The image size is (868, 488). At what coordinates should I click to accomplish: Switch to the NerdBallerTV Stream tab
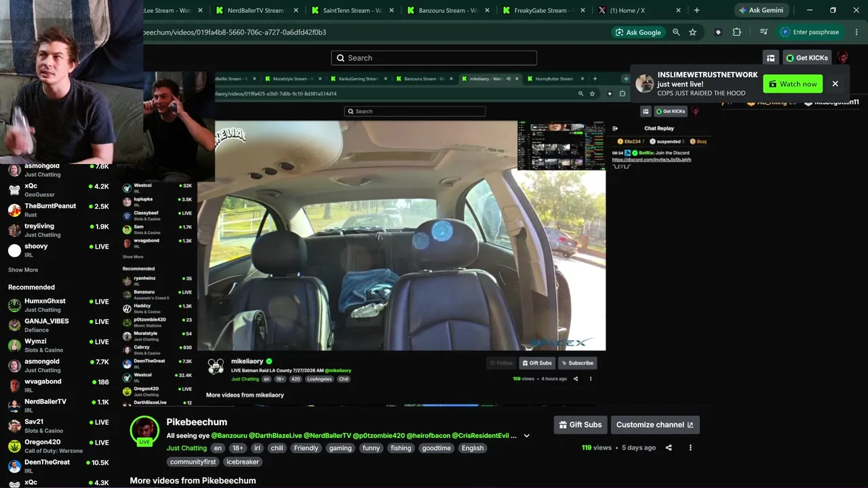pos(255,10)
